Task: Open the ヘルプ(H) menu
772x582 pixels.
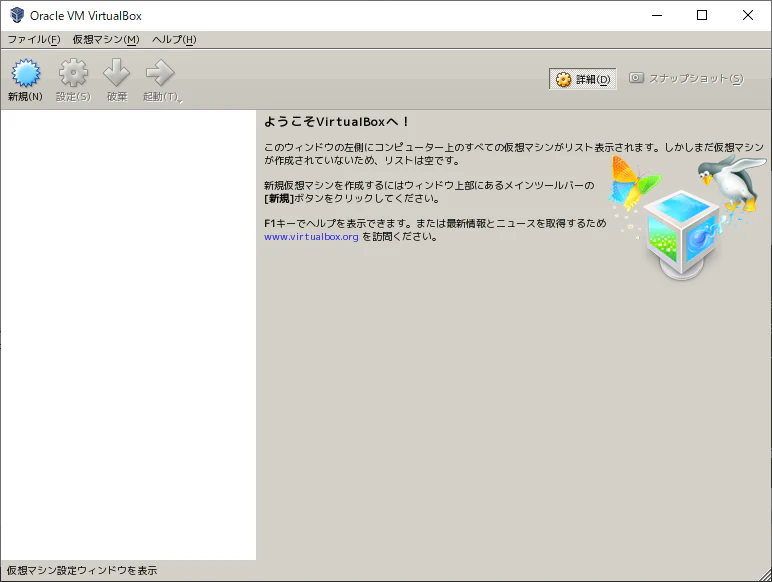Action: pyautogui.click(x=174, y=39)
